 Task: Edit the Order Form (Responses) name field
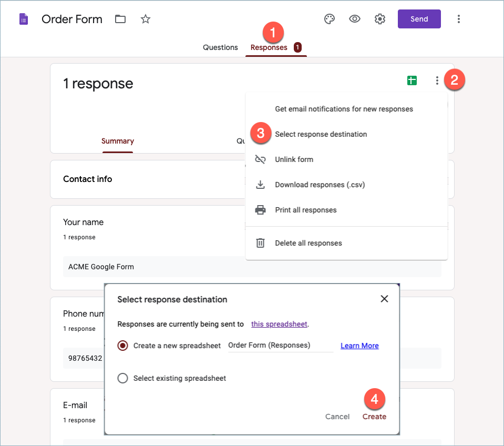[281, 346]
